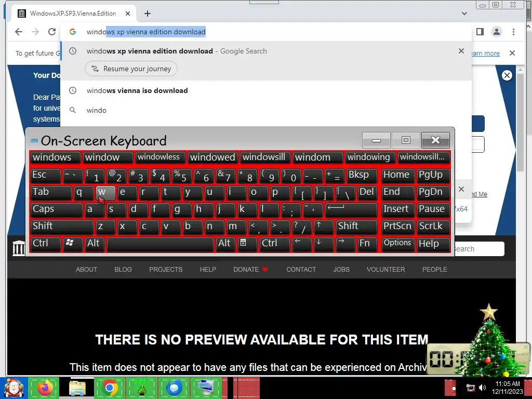Open Google Chrome from the taskbar

110,388
